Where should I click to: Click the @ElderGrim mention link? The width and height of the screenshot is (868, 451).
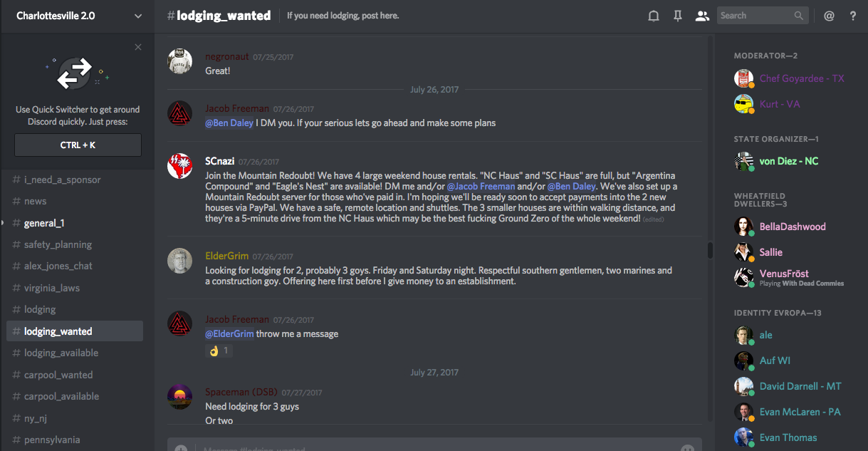pyautogui.click(x=229, y=334)
